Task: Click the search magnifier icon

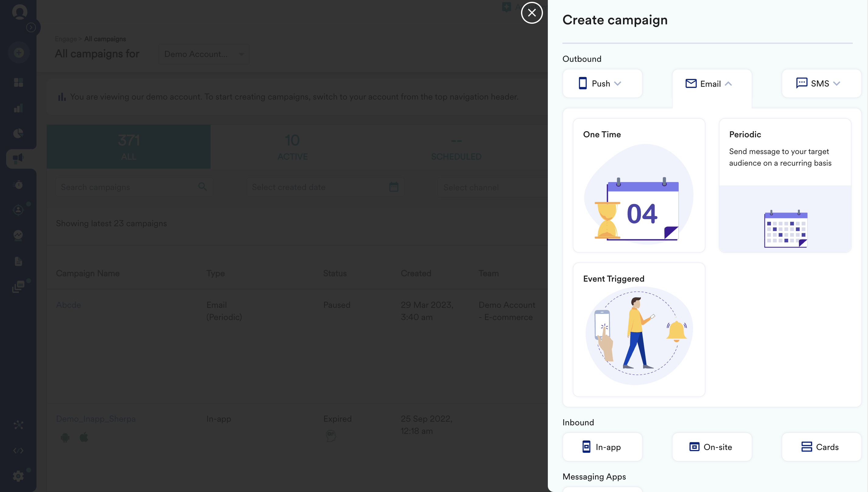Action: click(x=202, y=187)
